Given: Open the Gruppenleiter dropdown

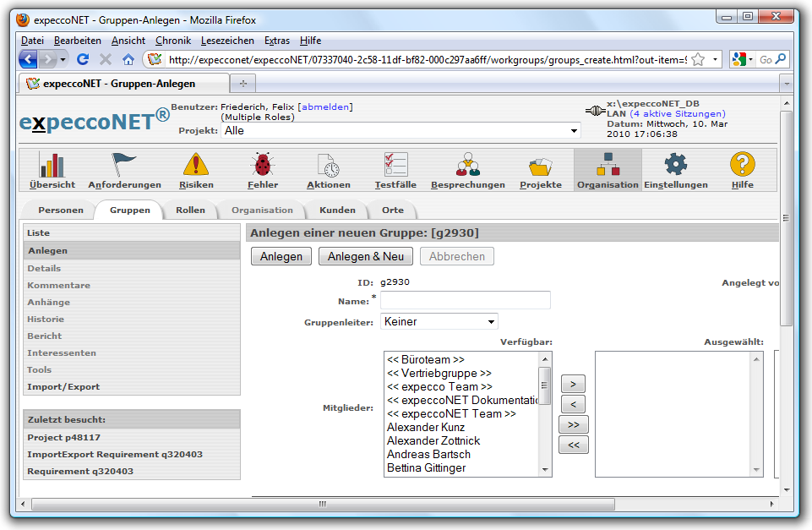Looking at the screenshot, I should [x=491, y=321].
